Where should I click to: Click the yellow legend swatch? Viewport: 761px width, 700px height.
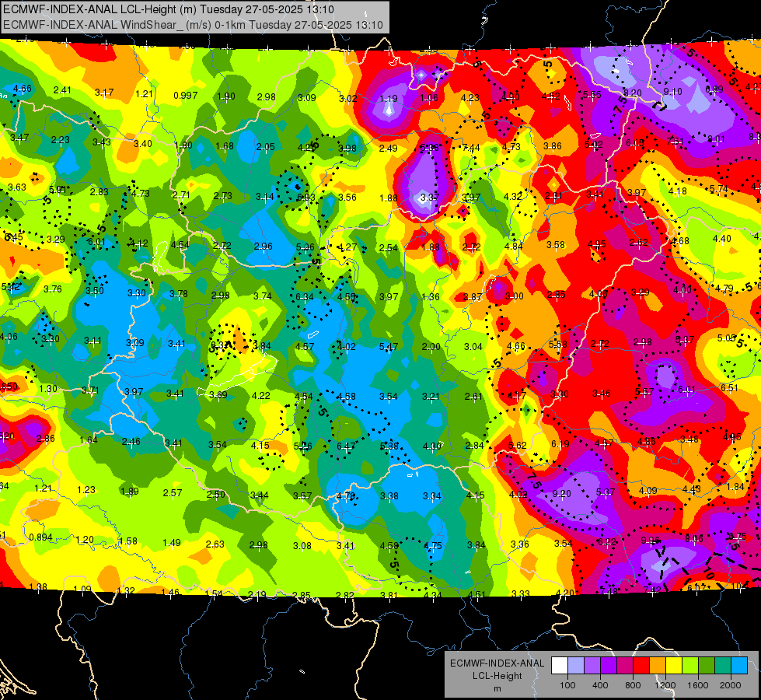[x=674, y=666]
